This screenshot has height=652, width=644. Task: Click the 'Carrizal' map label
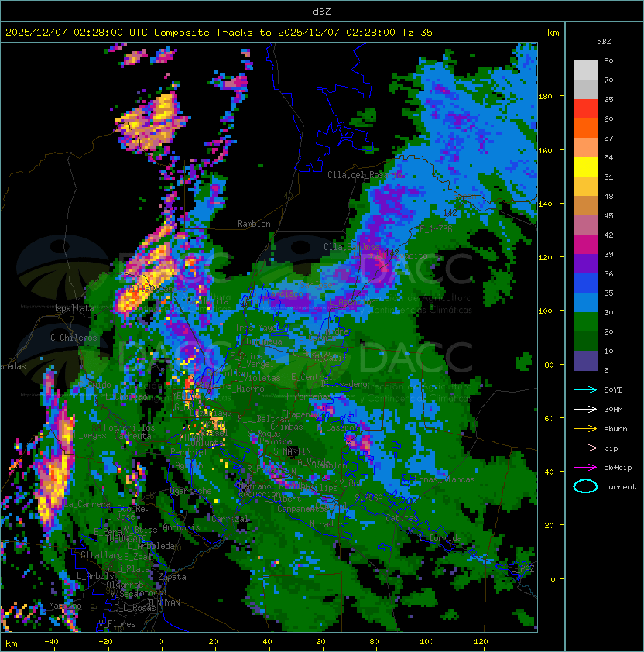tap(230, 519)
